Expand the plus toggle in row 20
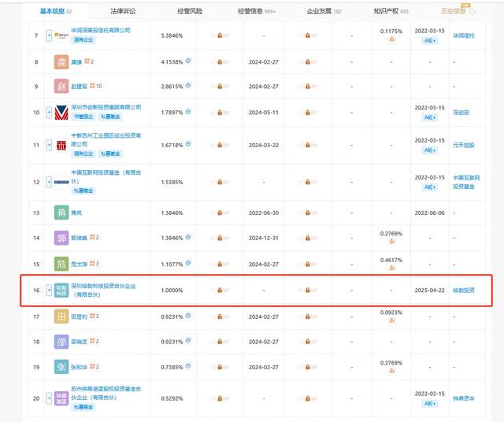The width and height of the screenshot is (504, 422). tap(49, 398)
